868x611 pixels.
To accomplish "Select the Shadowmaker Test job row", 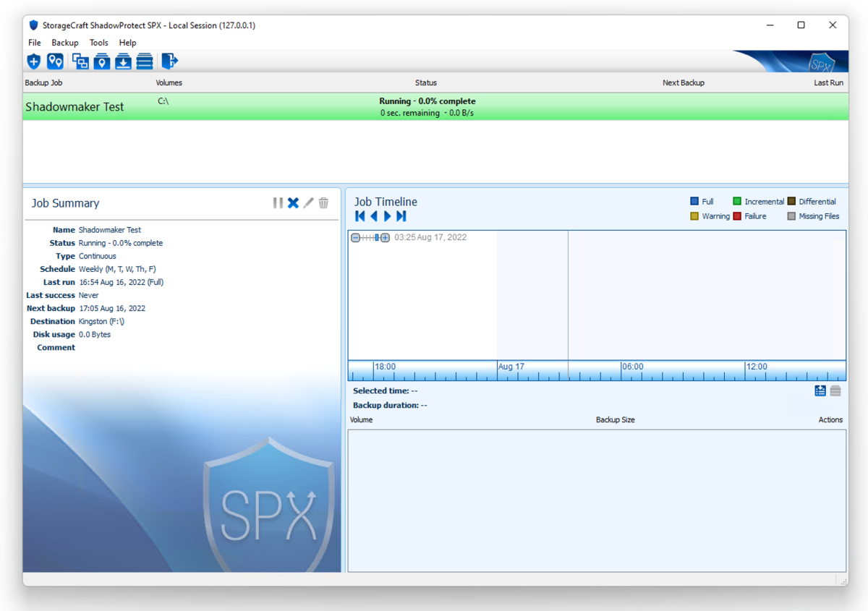I will click(435, 107).
